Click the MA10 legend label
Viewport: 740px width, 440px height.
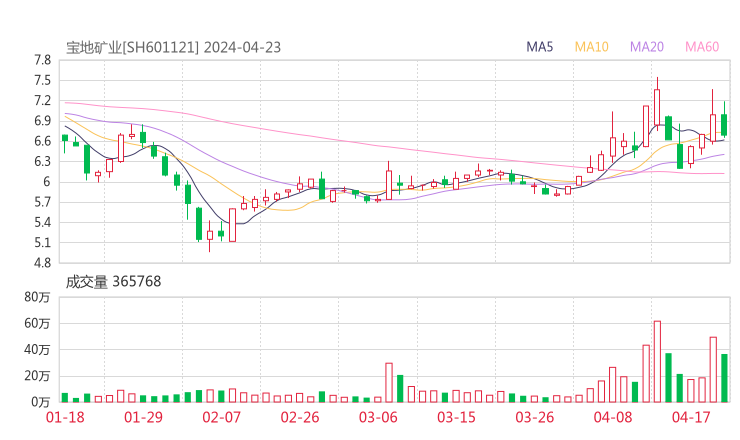click(591, 47)
